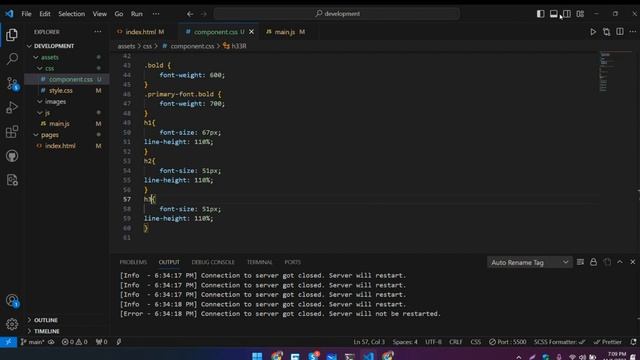Open the File menu
Image resolution: width=640 pixels, height=360 pixels.
point(26,14)
